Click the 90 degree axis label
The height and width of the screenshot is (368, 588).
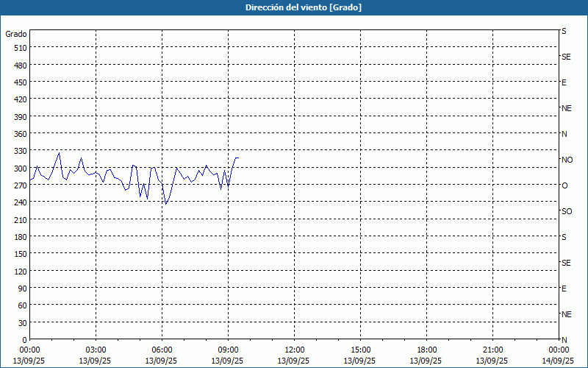pos(23,289)
